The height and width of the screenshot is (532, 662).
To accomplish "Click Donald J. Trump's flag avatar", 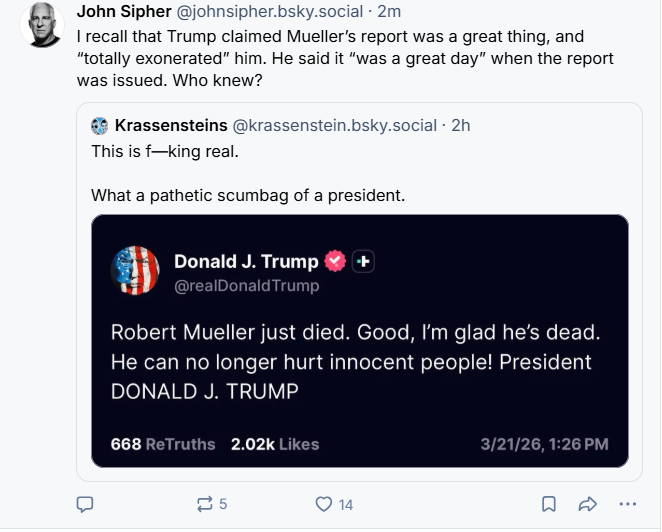I will [x=137, y=270].
